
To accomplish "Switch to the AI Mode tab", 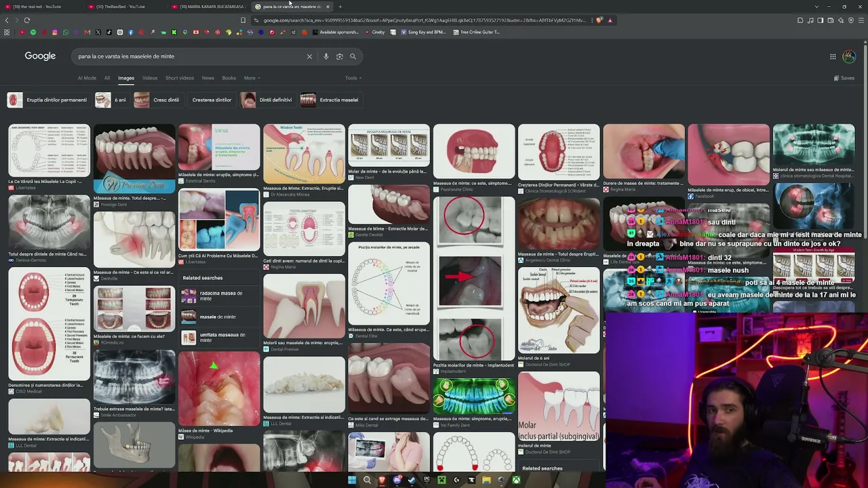I will (x=87, y=78).
